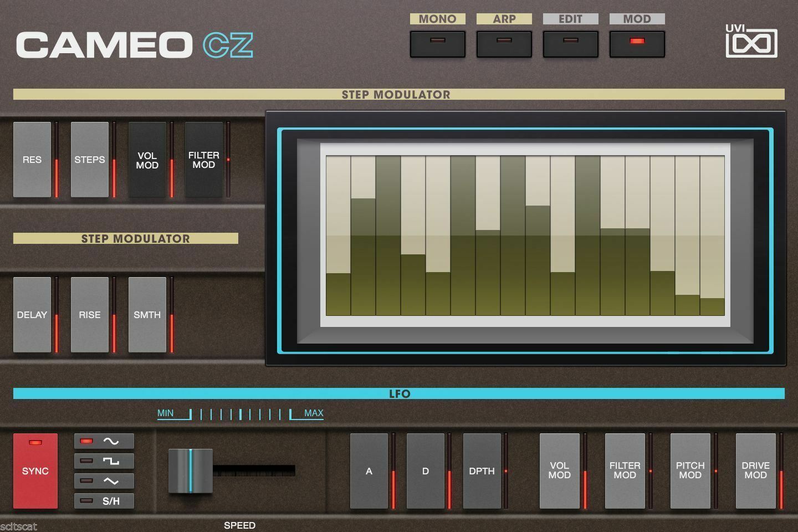This screenshot has width=798, height=532.
Task: Select the sine LFO waveform
Action: click(104, 441)
